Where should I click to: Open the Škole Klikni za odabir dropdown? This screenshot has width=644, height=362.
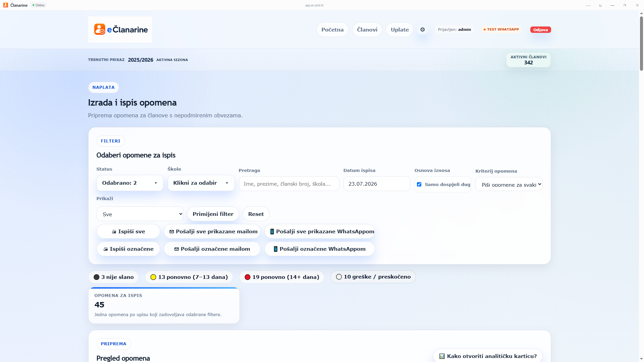click(201, 183)
